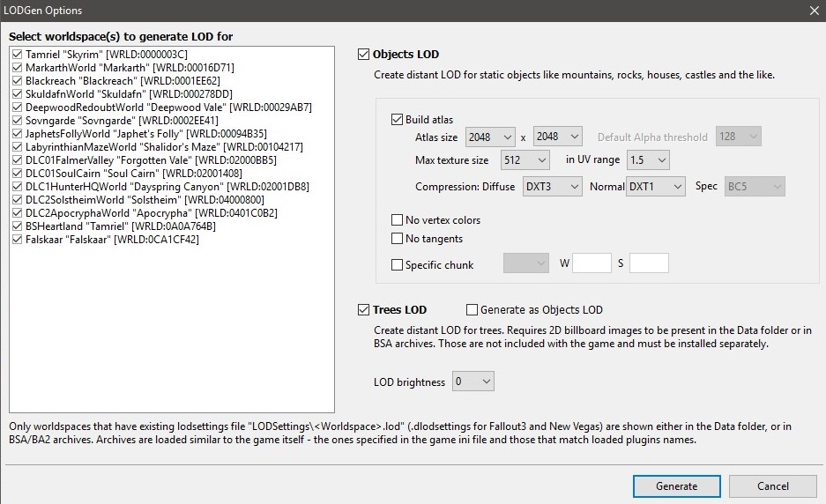Open Atlas size width dropdown
The width and height of the screenshot is (826, 504).
(490, 137)
